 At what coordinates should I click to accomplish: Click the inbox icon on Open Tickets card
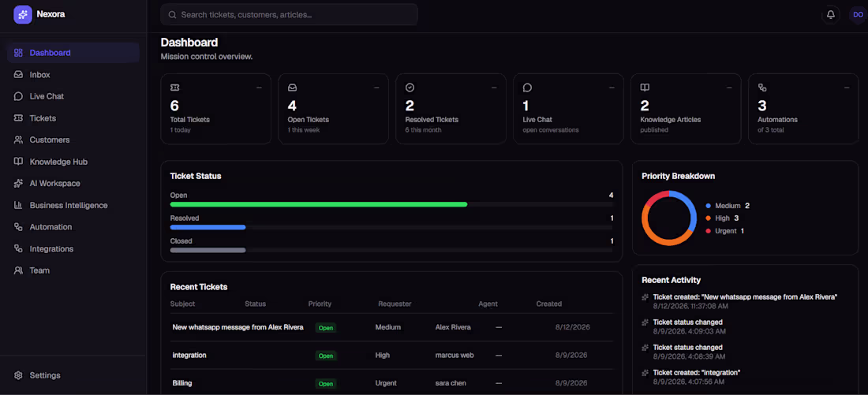(x=292, y=88)
